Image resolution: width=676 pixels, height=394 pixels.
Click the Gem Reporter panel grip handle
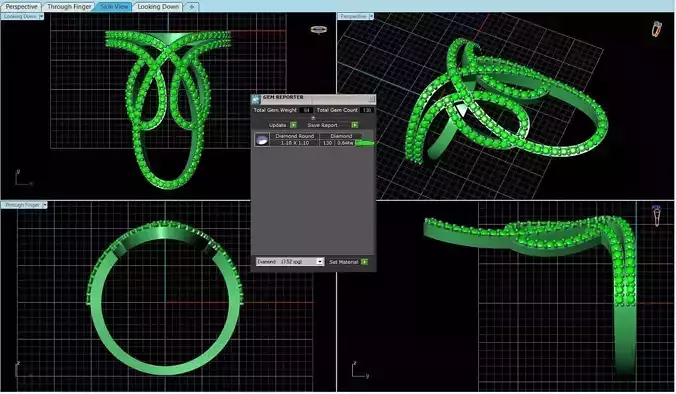click(x=371, y=99)
